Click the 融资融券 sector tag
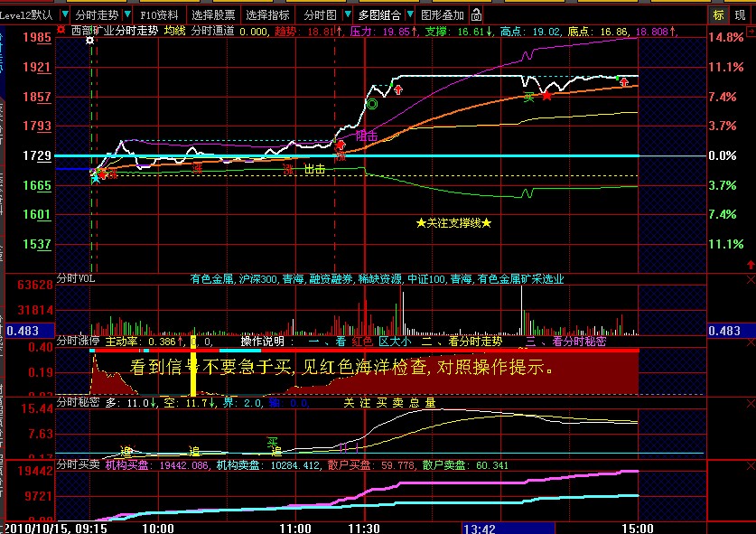Screen dimensions: 756x534 [331, 279]
